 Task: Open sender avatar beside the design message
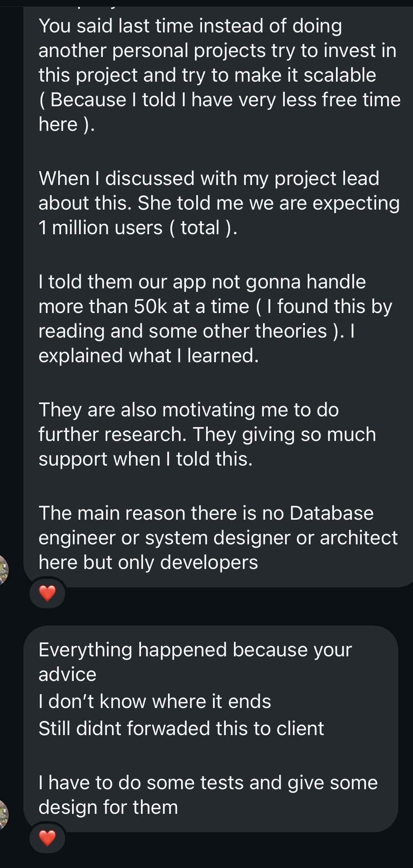pyautogui.click(x=3, y=814)
